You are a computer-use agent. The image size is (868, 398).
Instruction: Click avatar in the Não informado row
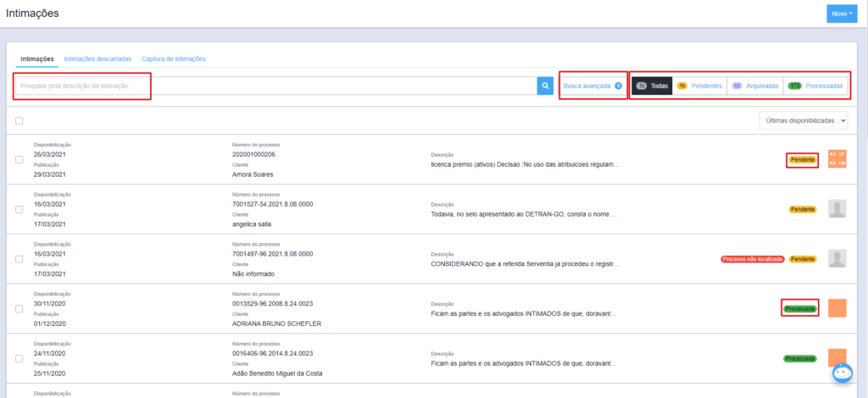pos(837,259)
